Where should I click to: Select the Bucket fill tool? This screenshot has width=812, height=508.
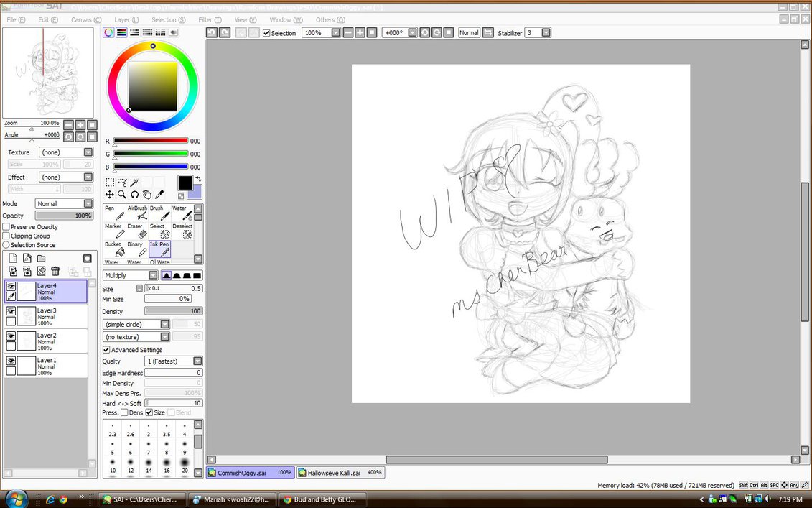(114, 249)
